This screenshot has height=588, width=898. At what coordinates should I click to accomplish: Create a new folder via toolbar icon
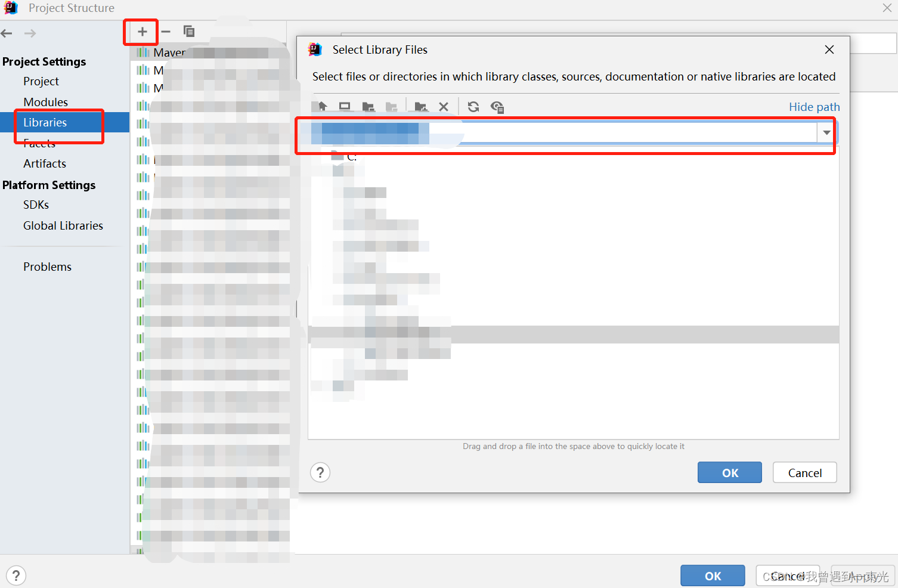pyautogui.click(x=421, y=107)
